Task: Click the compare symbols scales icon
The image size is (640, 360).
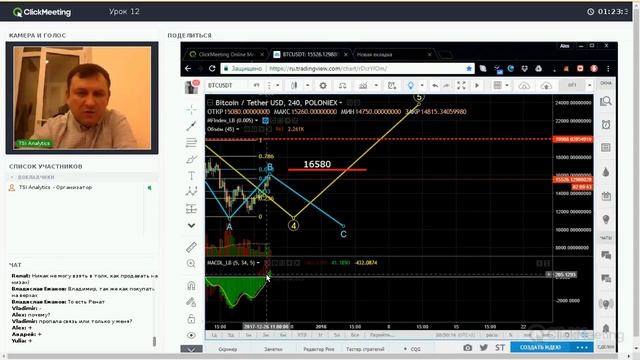Action: coord(342,85)
